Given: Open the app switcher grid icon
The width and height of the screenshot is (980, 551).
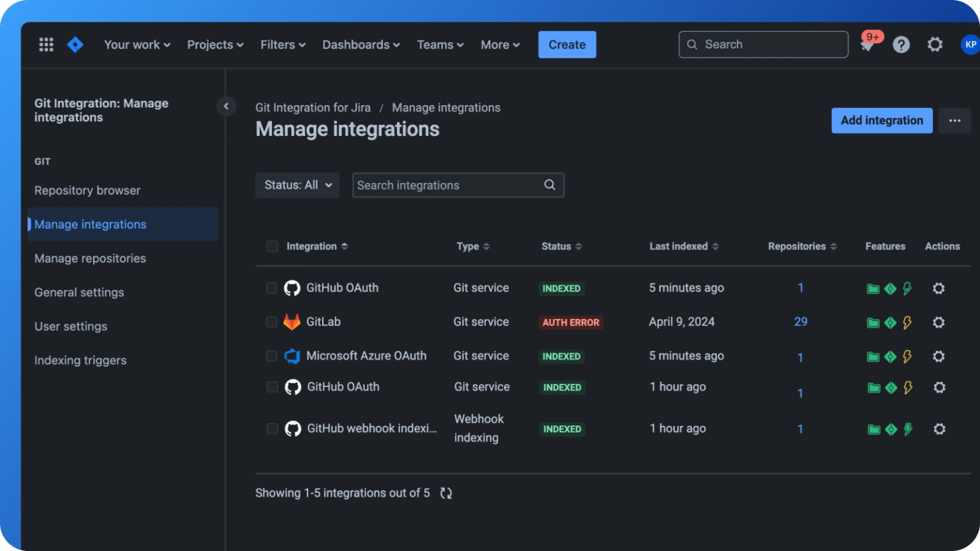Looking at the screenshot, I should [46, 45].
